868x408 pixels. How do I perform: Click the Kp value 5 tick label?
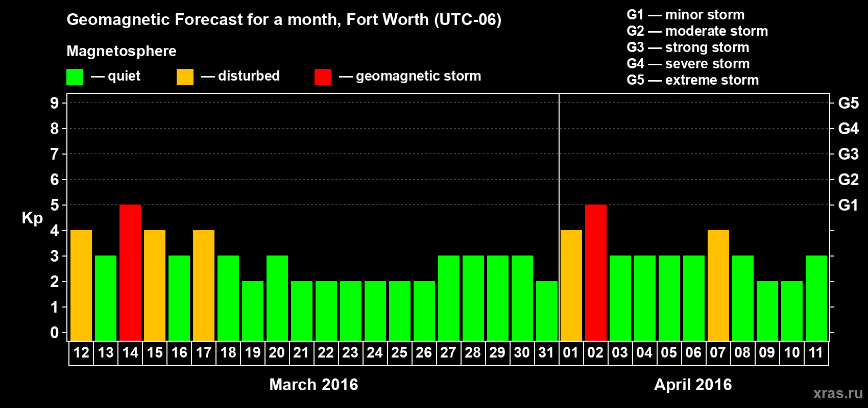55,205
